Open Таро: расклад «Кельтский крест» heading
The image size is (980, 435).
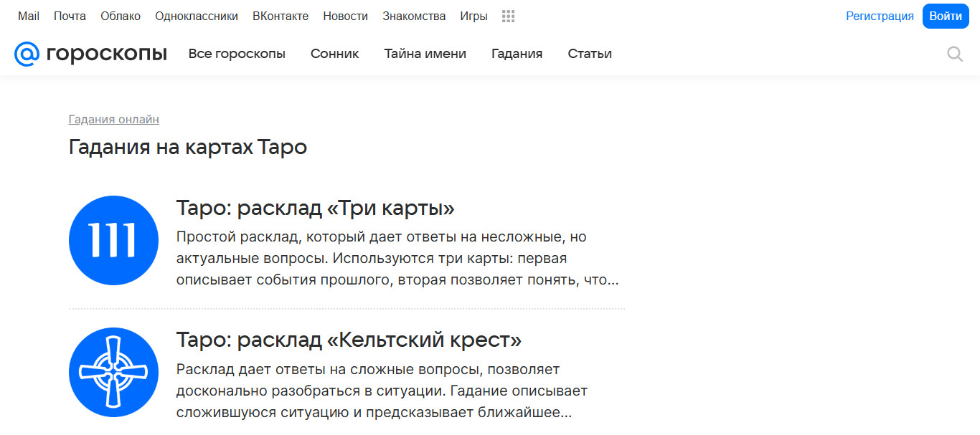click(x=349, y=339)
